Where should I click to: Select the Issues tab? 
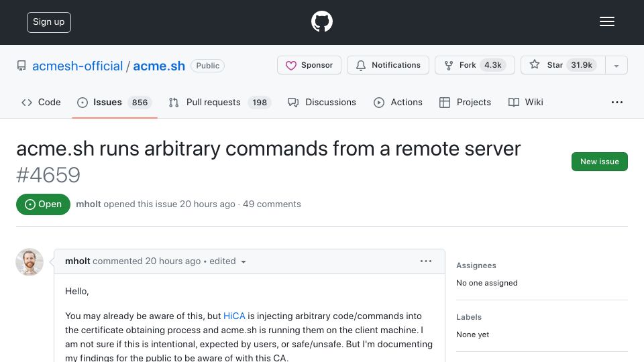click(x=114, y=102)
